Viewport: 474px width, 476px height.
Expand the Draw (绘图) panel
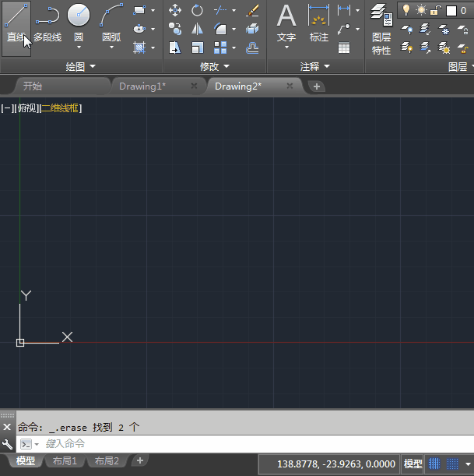click(81, 67)
